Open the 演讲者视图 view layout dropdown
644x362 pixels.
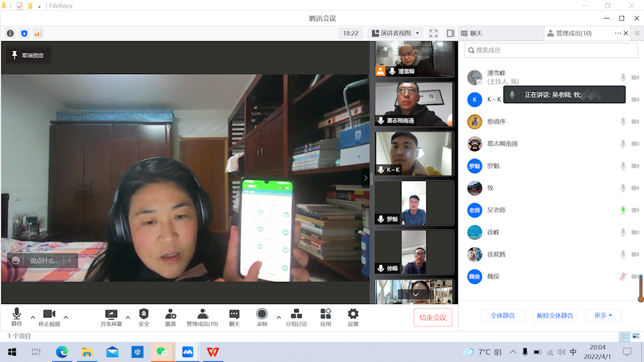point(395,33)
